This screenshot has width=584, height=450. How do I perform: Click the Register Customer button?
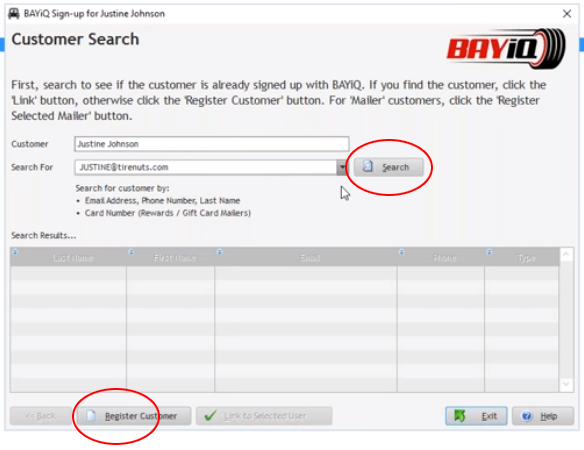pos(133,416)
